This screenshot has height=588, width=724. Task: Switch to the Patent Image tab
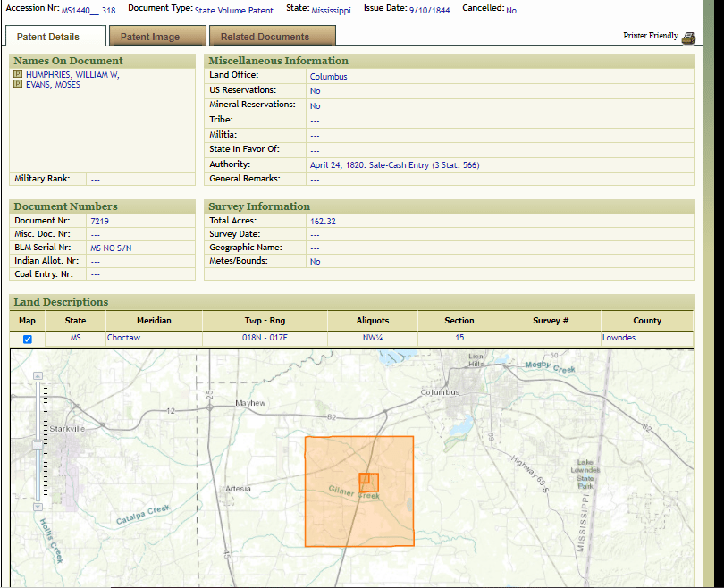tap(150, 37)
